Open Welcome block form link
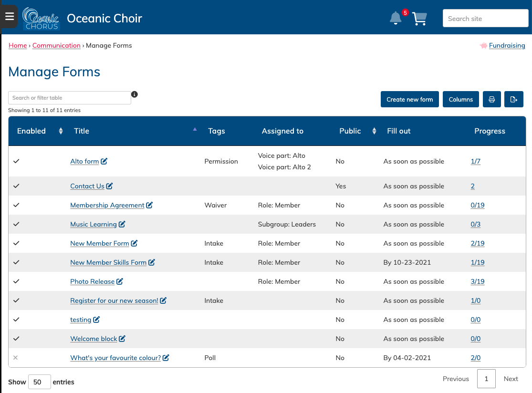This screenshot has width=532, height=393. (x=94, y=339)
